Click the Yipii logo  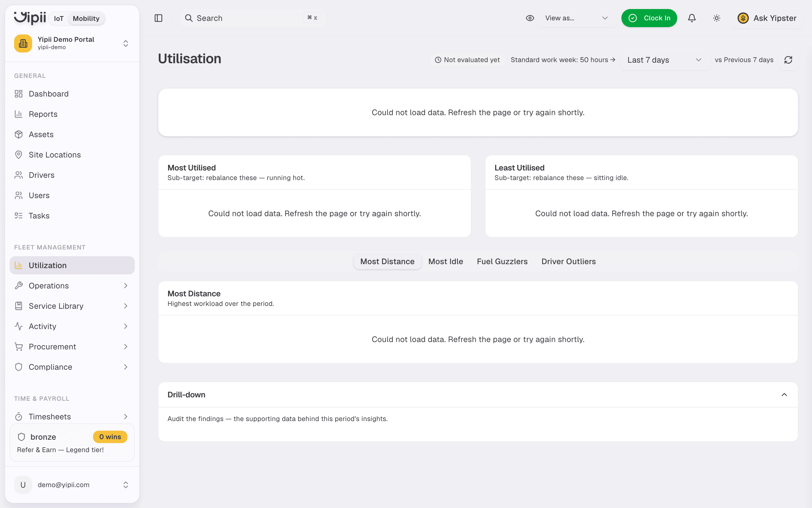pyautogui.click(x=30, y=18)
